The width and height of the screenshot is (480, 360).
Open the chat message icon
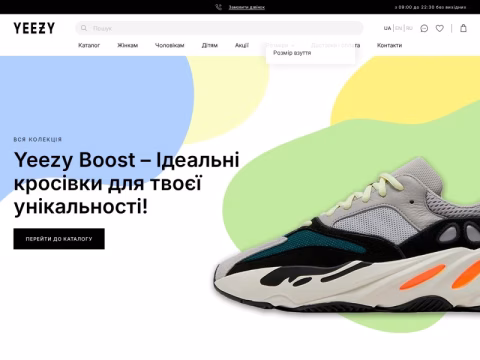[424, 28]
